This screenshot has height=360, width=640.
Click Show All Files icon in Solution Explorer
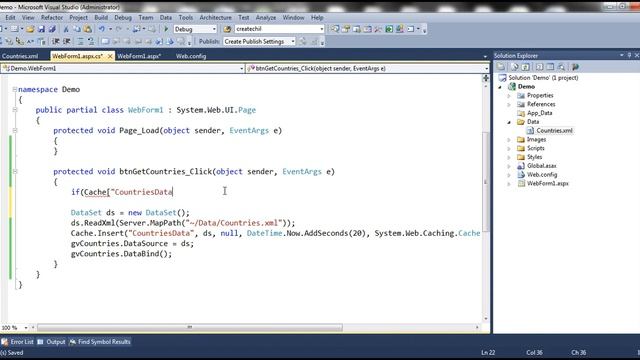(x=515, y=67)
